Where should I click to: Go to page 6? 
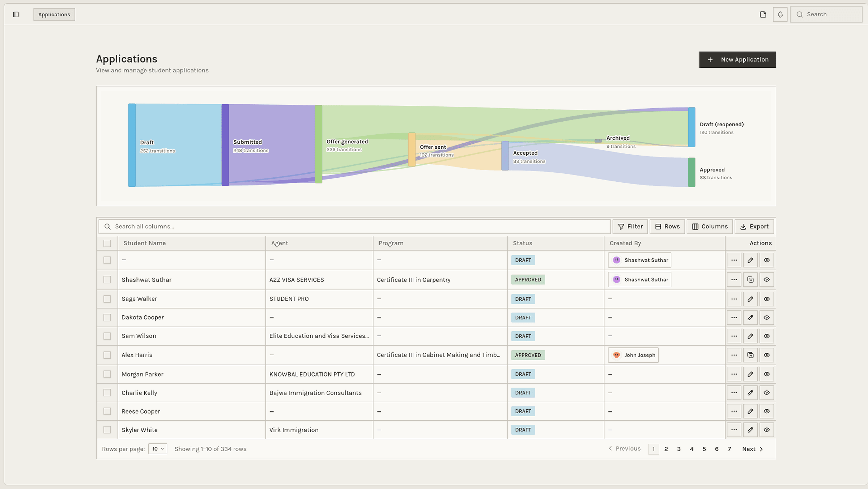click(716, 449)
